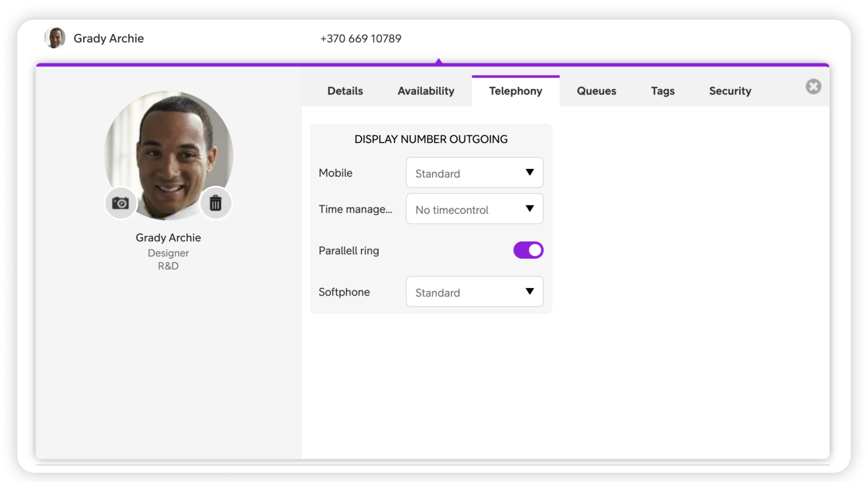Open the Standard option under Softphone
The image size is (868, 482).
[437, 292]
